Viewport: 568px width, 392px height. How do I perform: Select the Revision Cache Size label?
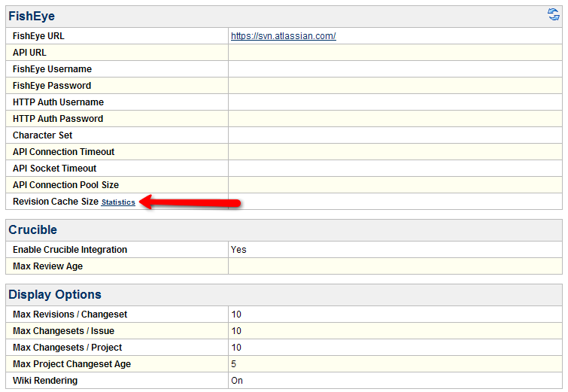pos(56,202)
